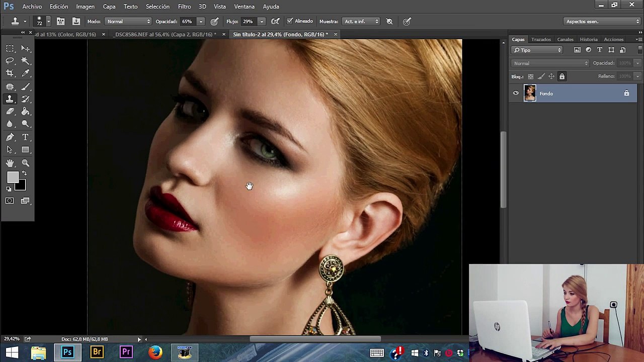Enable airbrush-style build-up

[275, 21]
